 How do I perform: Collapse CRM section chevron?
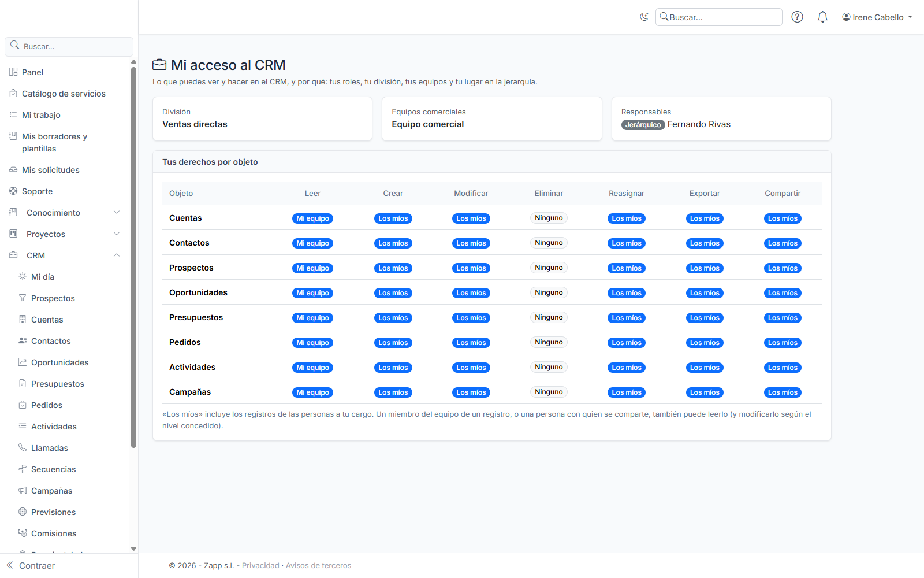pos(117,255)
